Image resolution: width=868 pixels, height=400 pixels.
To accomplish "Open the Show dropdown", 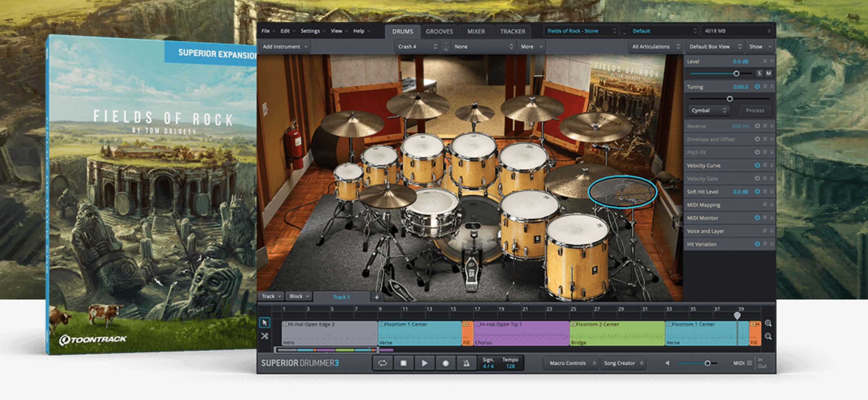I will (760, 47).
